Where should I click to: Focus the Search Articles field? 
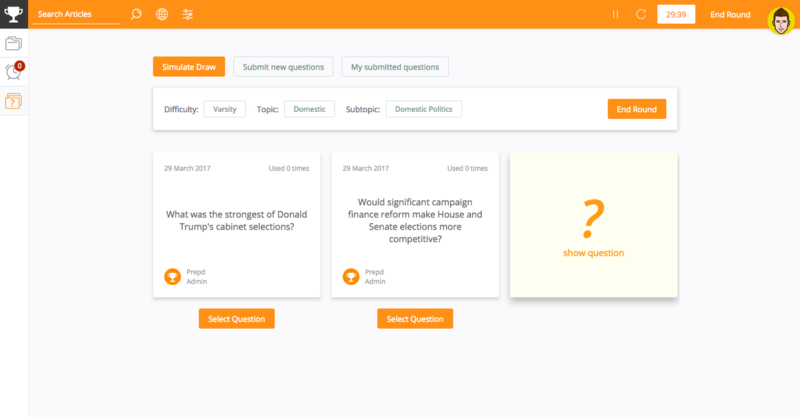coord(77,14)
